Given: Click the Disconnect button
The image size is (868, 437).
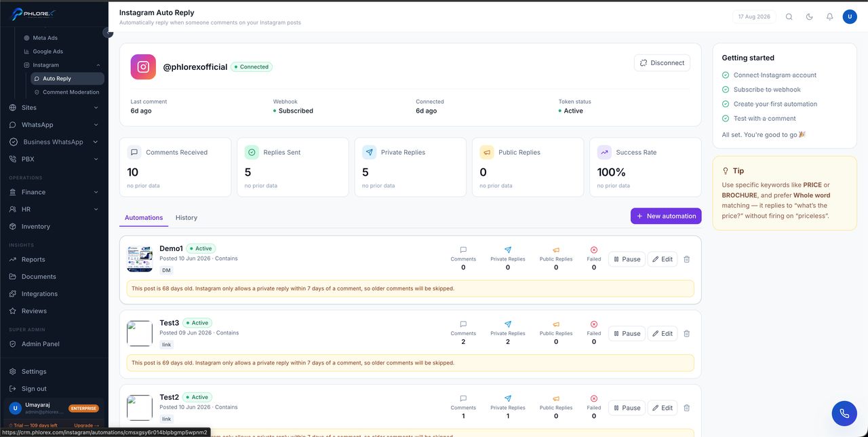Looking at the screenshot, I should pyautogui.click(x=662, y=62).
